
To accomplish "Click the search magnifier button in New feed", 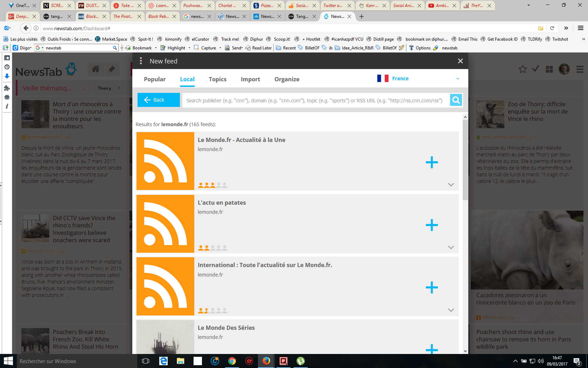I will (x=456, y=100).
